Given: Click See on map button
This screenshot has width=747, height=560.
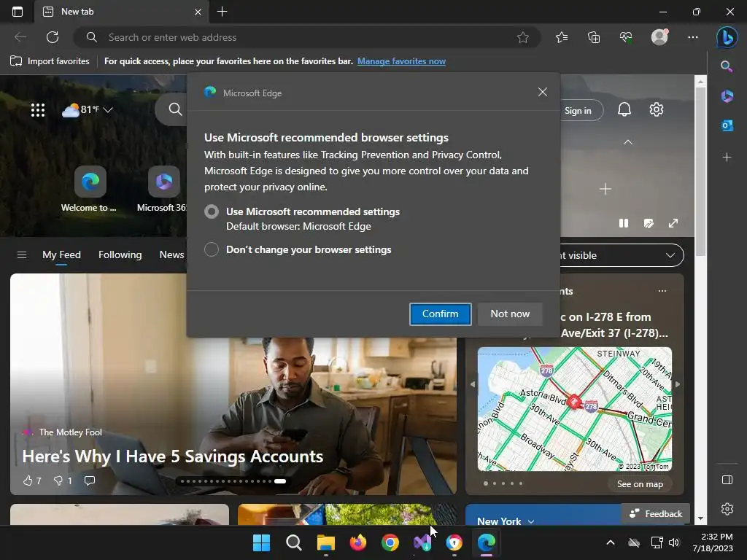Looking at the screenshot, I should pos(640,484).
